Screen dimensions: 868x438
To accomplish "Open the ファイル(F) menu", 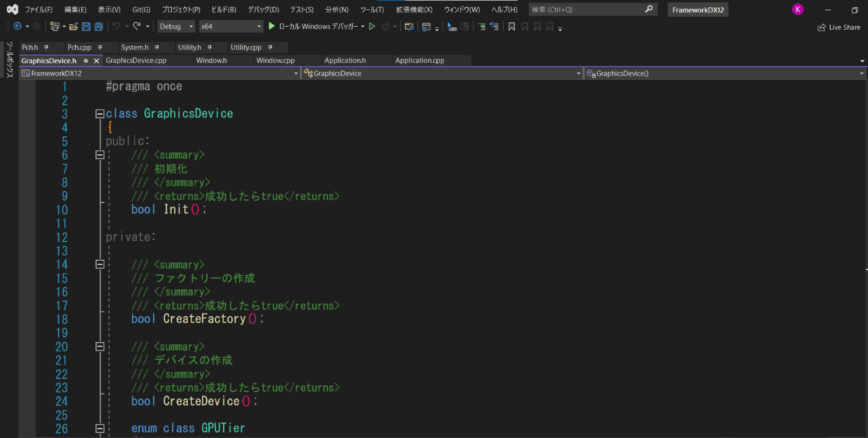I will point(38,9).
